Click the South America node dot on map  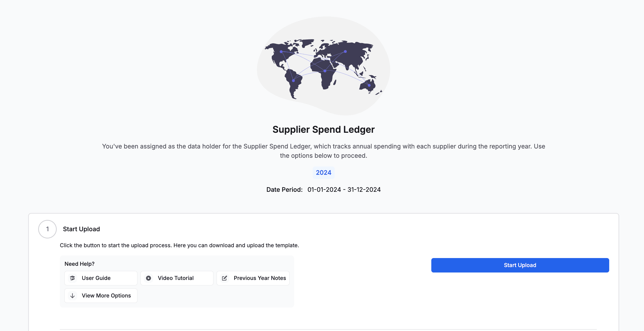click(293, 81)
